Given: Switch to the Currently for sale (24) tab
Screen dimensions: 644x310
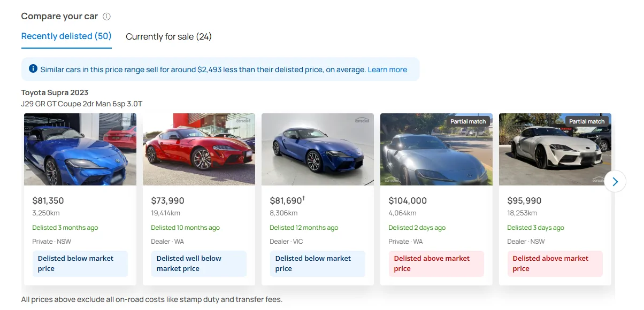Looking at the screenshot, I should (168, 37).
